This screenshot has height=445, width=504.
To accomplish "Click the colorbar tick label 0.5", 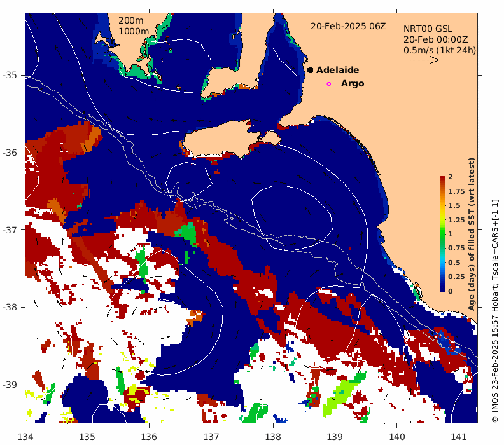I will 454,263.
